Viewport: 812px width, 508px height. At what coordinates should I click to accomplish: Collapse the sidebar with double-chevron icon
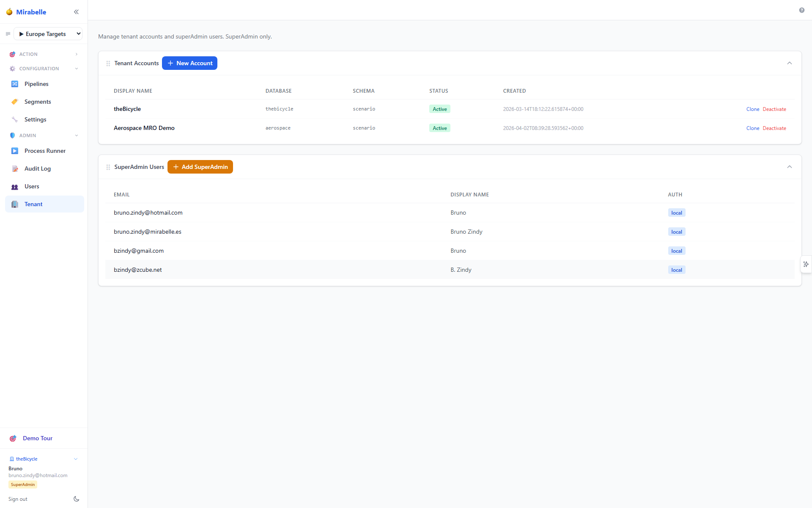(76, 12)
